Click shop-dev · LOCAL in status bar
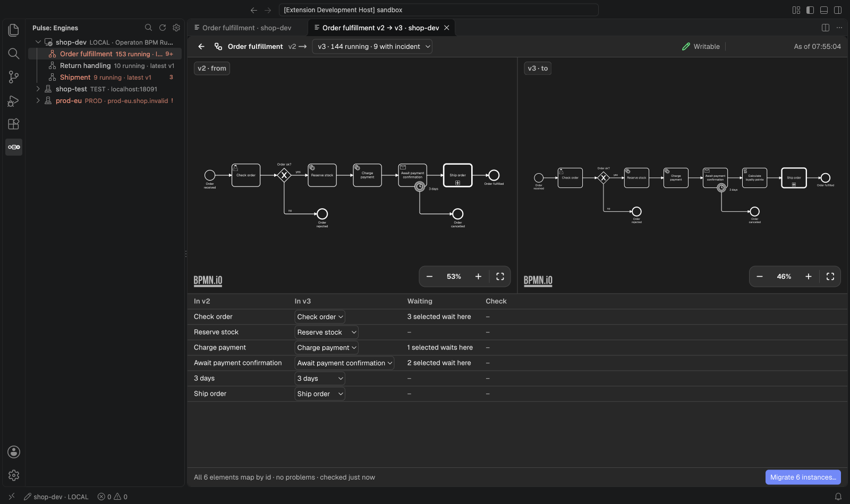The height and width of the screenshot is (504, 850). (x=56, y=497)
